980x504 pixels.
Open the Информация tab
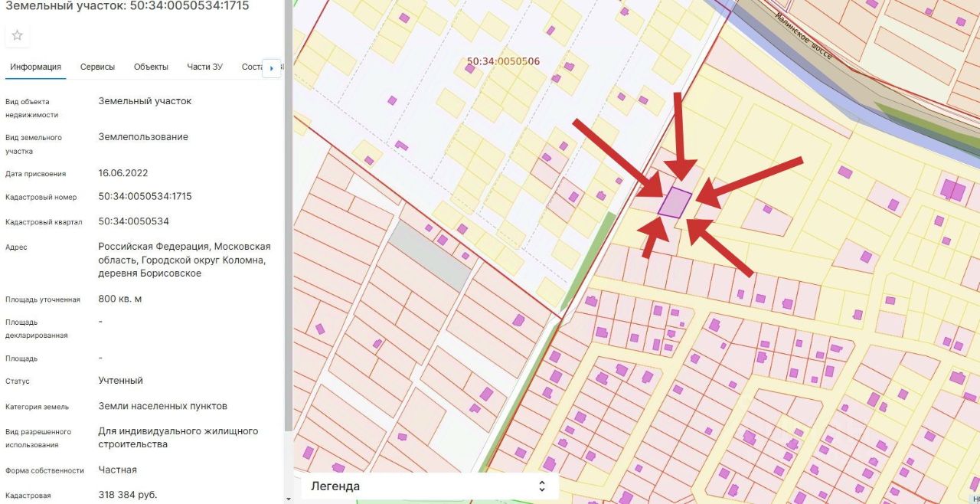click(35, 67)
